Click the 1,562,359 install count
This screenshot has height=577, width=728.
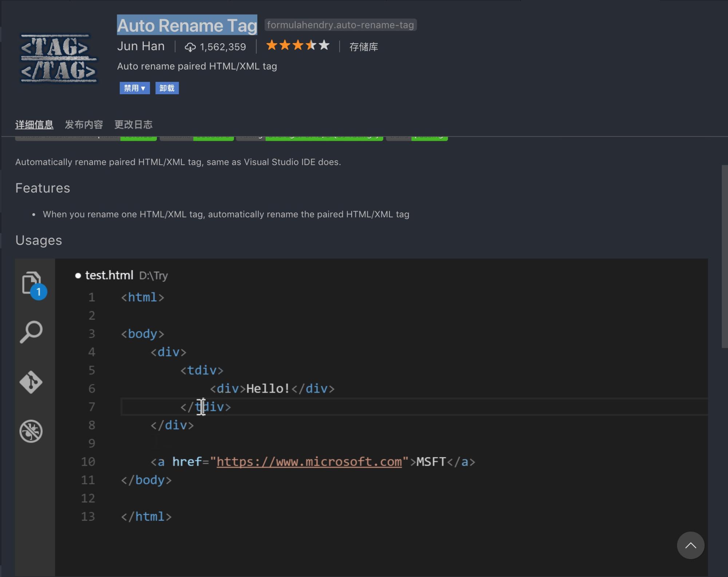point(223,47)
